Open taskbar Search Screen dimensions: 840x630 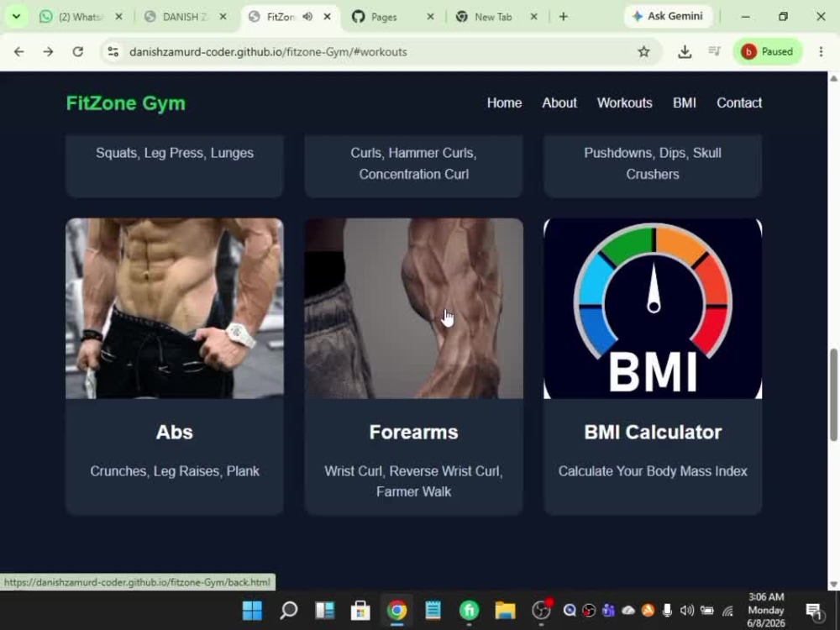coord(289,610)
